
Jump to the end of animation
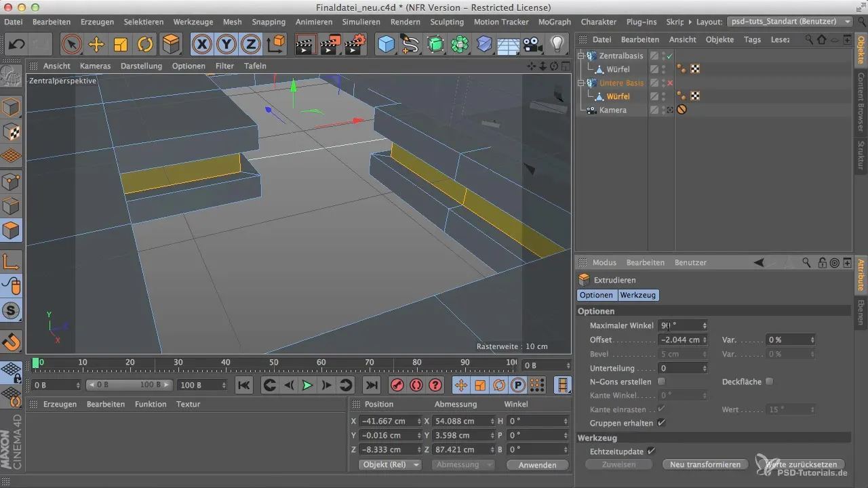tap(371, 385)
